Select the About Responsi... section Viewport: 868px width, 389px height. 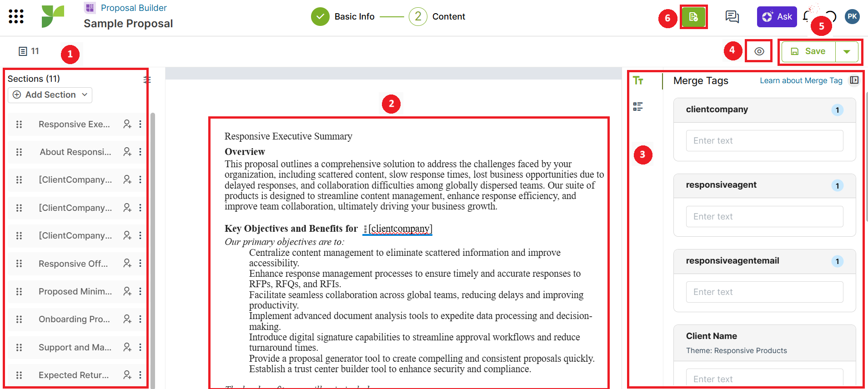[x=75, y=152]
